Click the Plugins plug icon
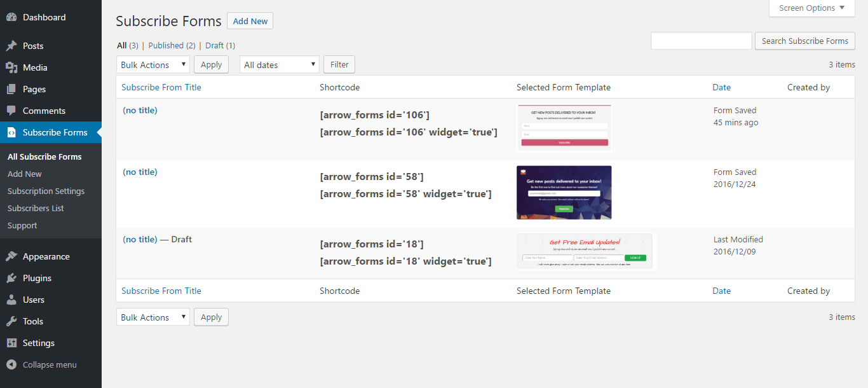The image size is (868, 388). tap(11, 278)
